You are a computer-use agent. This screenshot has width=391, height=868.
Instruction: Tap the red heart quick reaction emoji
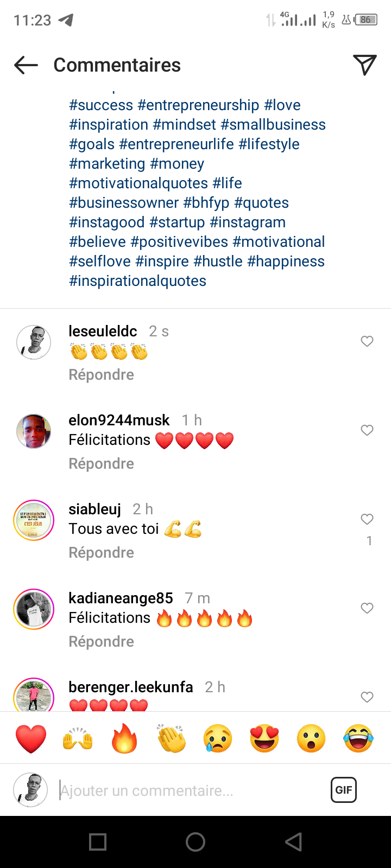pyautogui.click(x=31, y=738)
